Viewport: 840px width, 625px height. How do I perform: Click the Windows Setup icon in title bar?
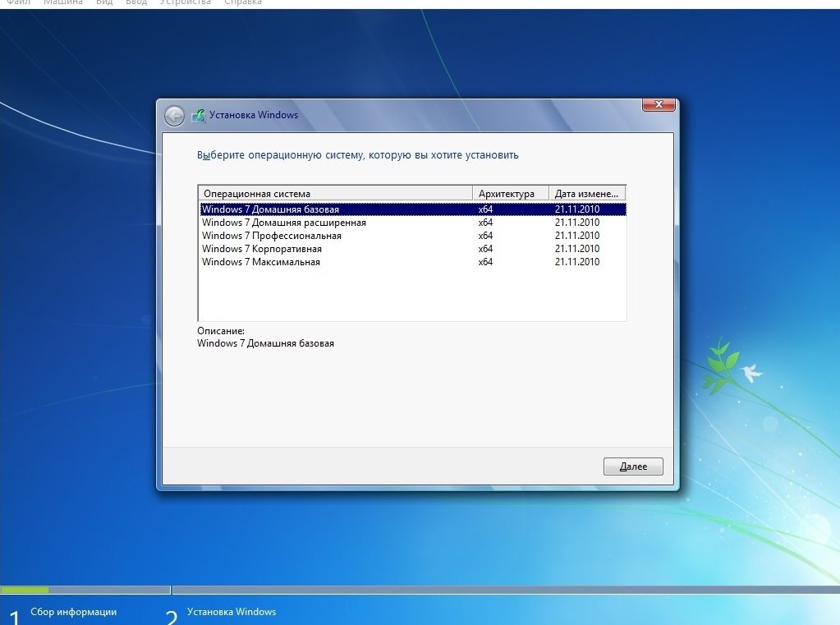(198, 115)
